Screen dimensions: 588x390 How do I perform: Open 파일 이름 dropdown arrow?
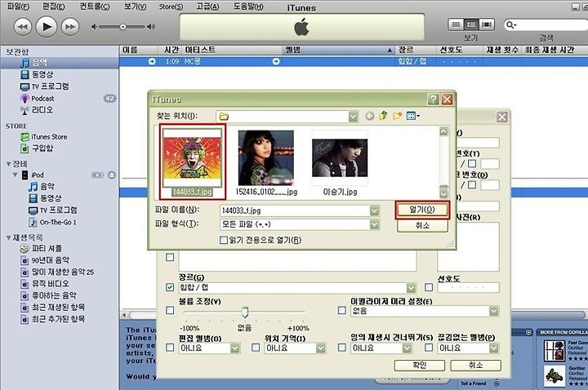(374, 211)
